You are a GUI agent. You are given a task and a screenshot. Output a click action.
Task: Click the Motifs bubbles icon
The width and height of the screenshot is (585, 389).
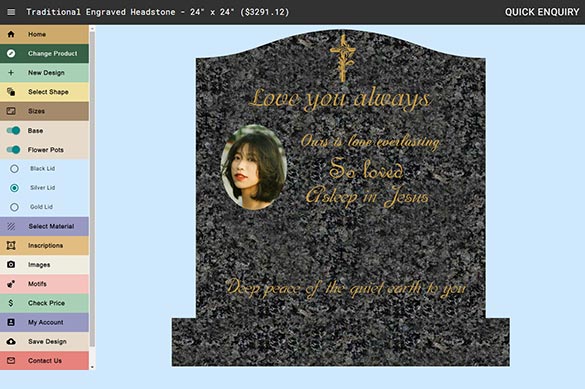(x=11, y=284)
